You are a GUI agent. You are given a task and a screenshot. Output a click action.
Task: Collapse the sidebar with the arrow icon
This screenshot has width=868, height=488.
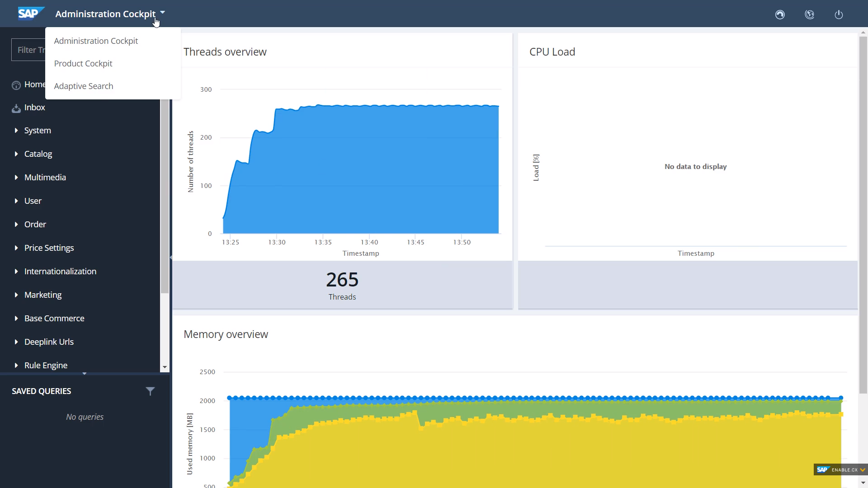point(170,257)
